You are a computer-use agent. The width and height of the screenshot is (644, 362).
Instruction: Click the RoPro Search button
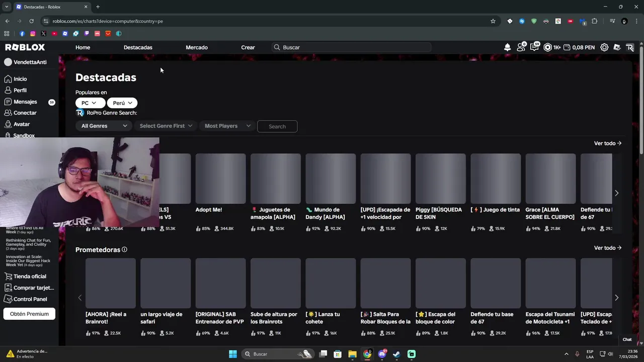(x=277, y=126)
